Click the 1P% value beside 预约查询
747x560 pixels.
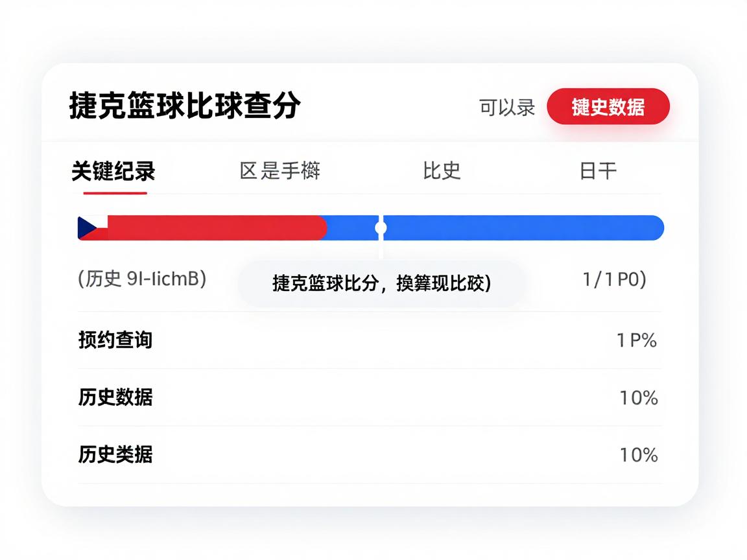tap(637, 340)
